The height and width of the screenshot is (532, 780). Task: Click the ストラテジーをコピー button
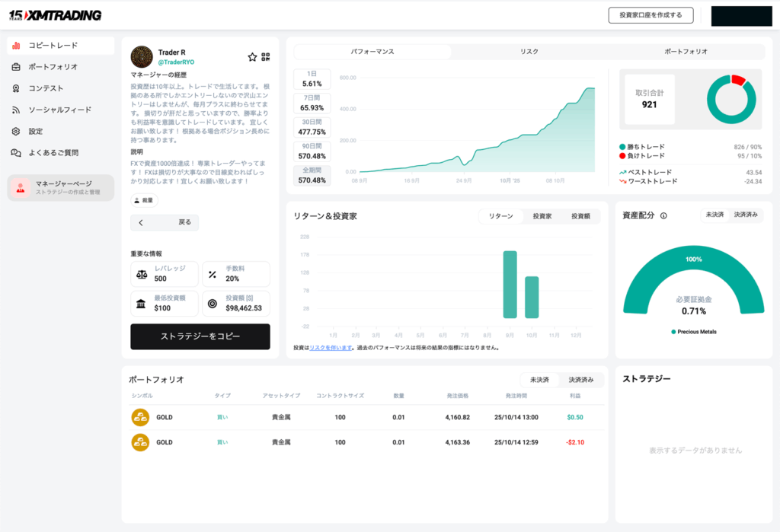coord(200,336)
